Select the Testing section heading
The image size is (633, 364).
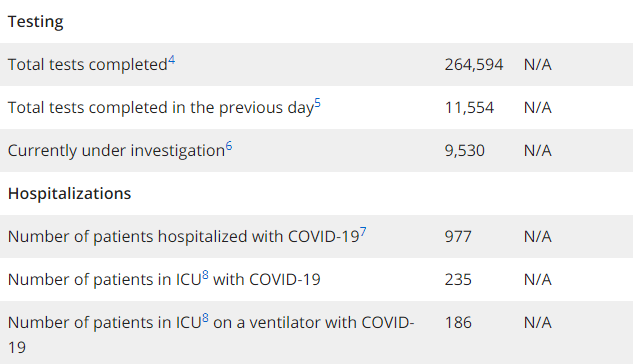point(36,22)
